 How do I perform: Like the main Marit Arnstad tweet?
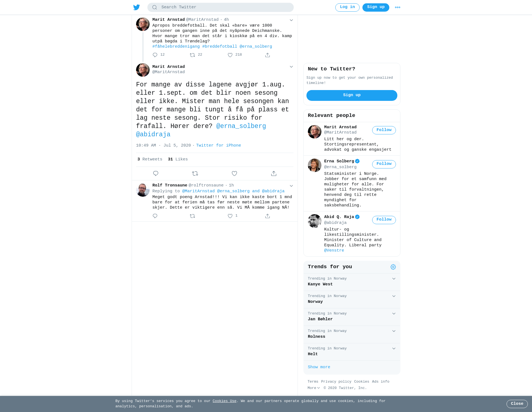point(234,173)
